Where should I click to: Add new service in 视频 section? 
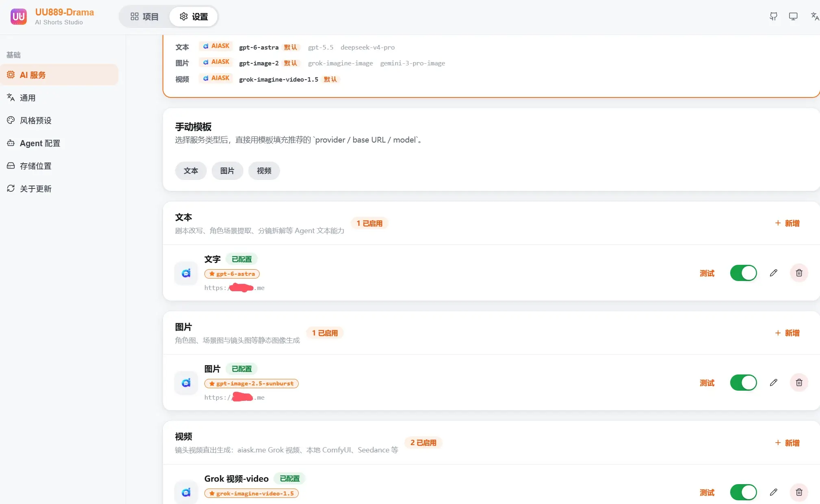tap(787, 443)
